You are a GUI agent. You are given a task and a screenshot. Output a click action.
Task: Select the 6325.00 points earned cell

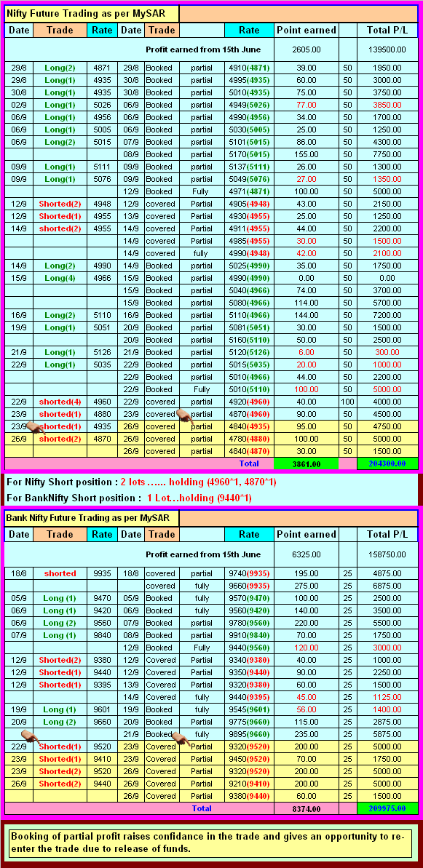[307, 554]
